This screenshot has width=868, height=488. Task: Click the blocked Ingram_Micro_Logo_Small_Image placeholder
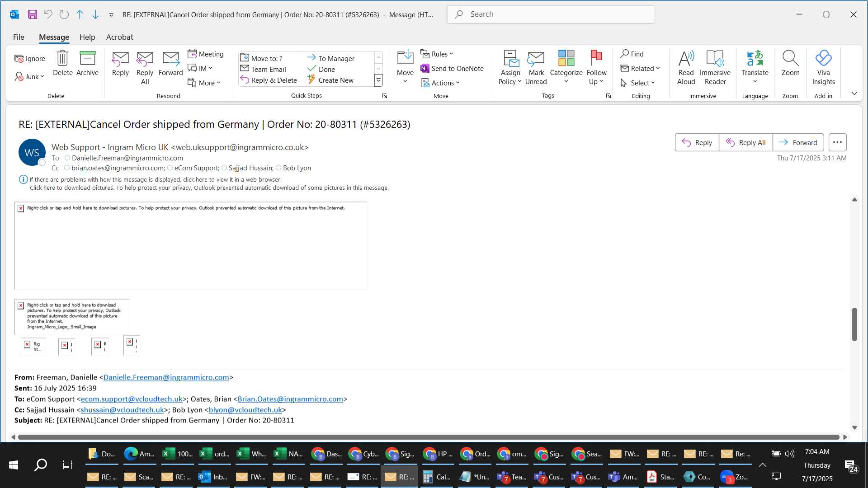tap(72, 316)
